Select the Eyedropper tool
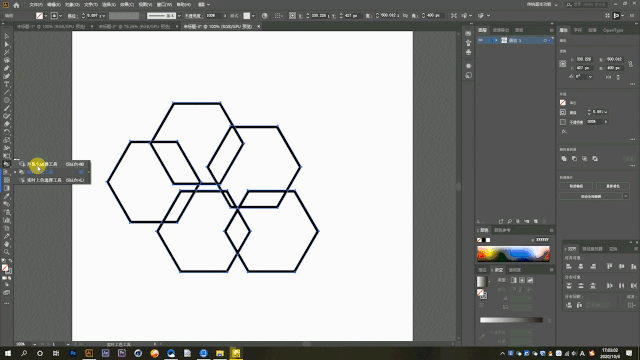Image resolution: width=640 pixels, height=360 pixels. tap(7, 196)
